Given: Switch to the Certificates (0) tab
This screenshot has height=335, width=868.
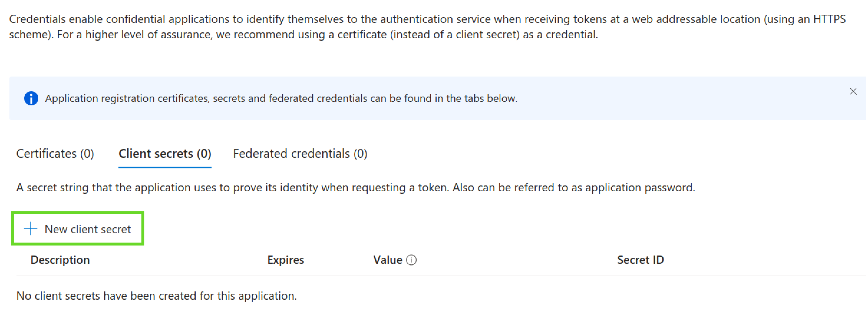Looking at the screenshot, I should tap(55, 154).
